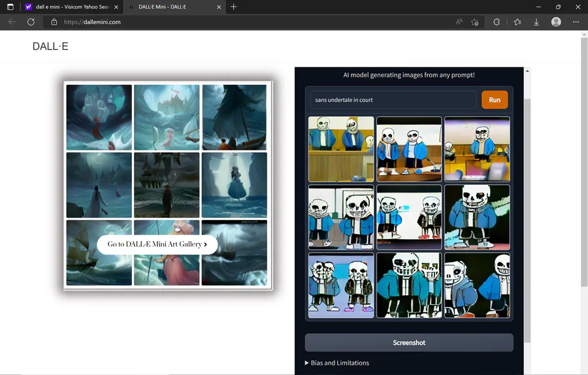Viewport: 588px width, 375px height.
Task: Open the Favorites list icon
Action: [517, 22]
